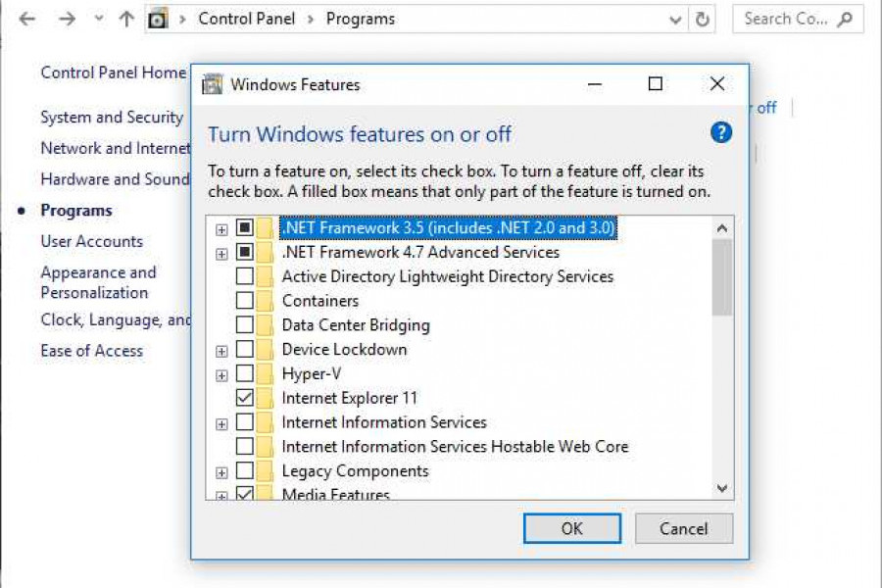Click the Windows Features title bar icon
The image size is (882, 588).
point(211,84)
